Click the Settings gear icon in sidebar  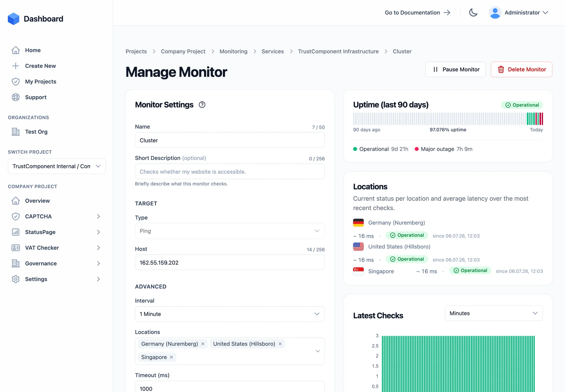[16, 279]
